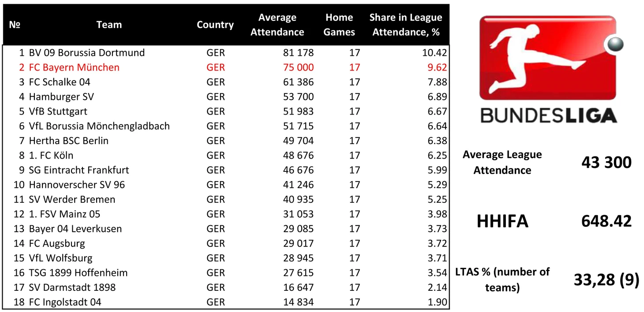Click the BUNDESLIGA wordmark text under the logo
Image resolution: width=644 pixels, height=312 pixels.
pyautogui.click(x=548, y=115)
